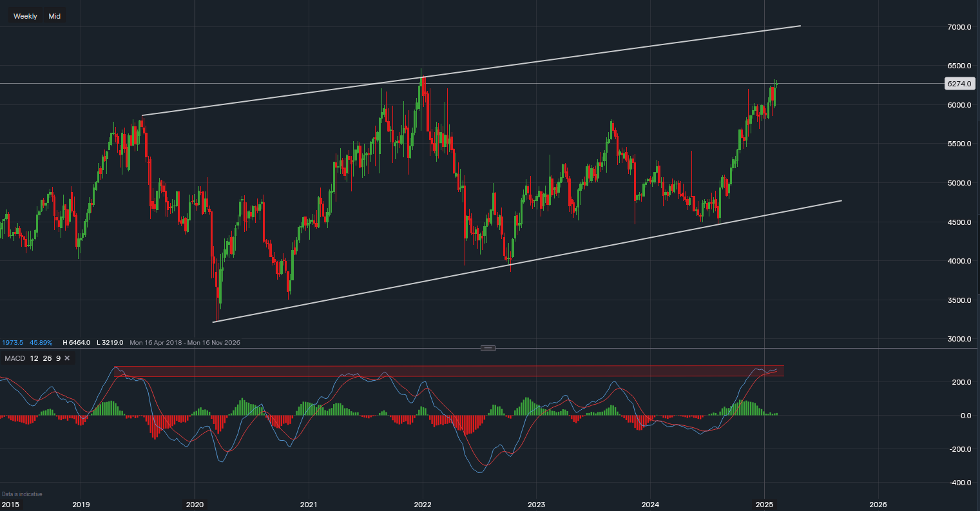
Task: Remove the MACD indicator with X
Action: [x=67, y=358]
